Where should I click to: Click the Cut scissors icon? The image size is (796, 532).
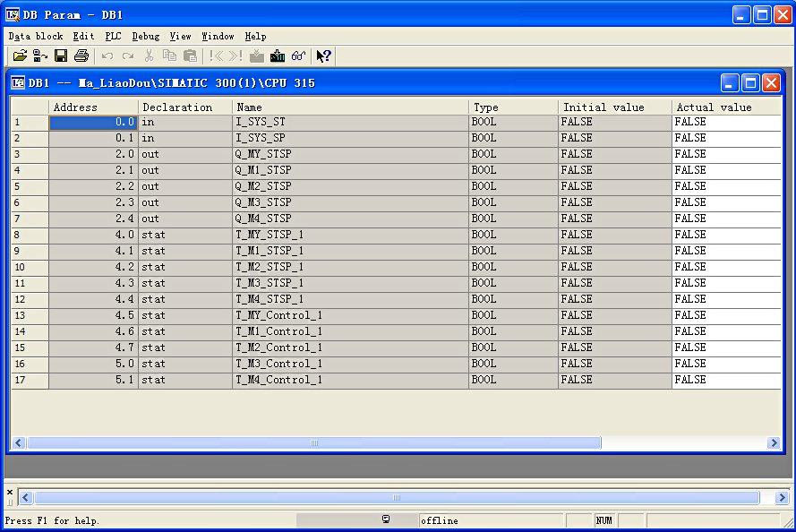coord(149,56)
